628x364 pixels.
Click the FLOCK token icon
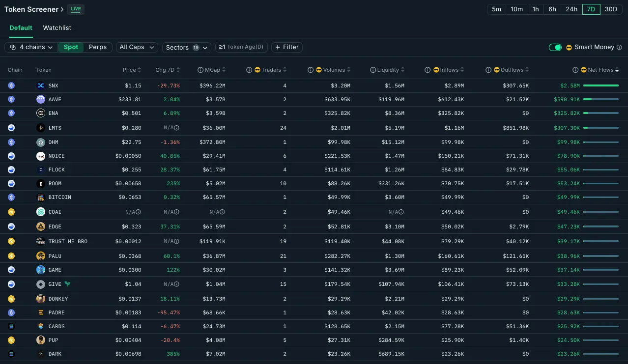pyautogui.click(x=41, y=170)
